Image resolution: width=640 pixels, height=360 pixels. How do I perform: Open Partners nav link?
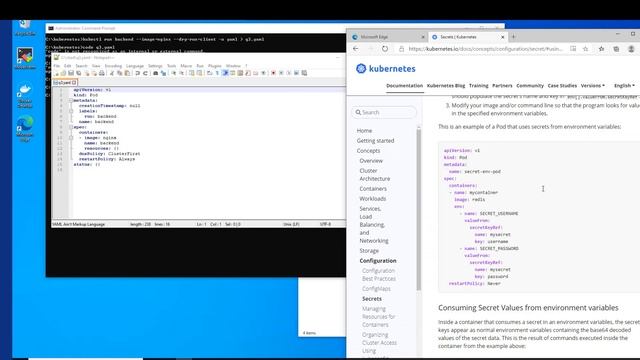click(502, 86)
